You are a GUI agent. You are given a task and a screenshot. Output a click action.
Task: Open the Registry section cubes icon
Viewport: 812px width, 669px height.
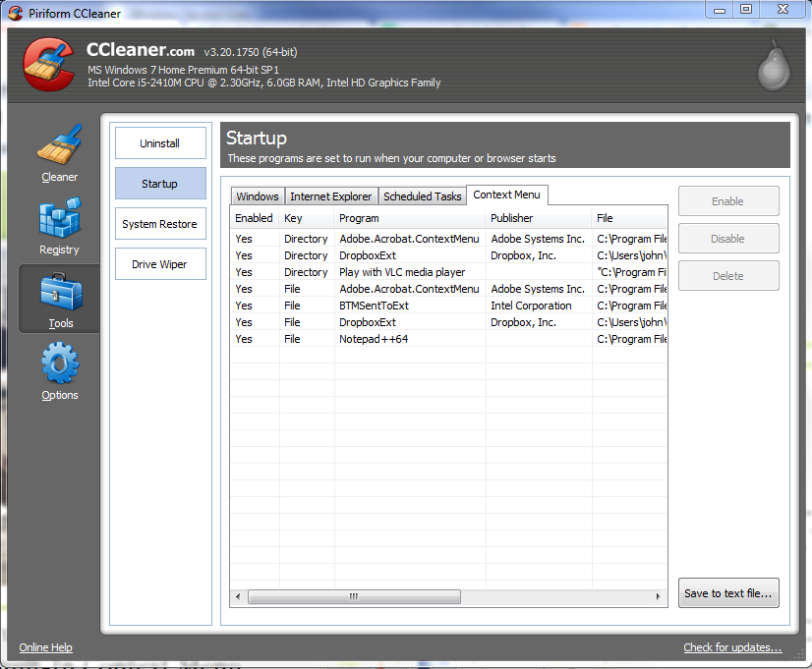click(60, 218)
